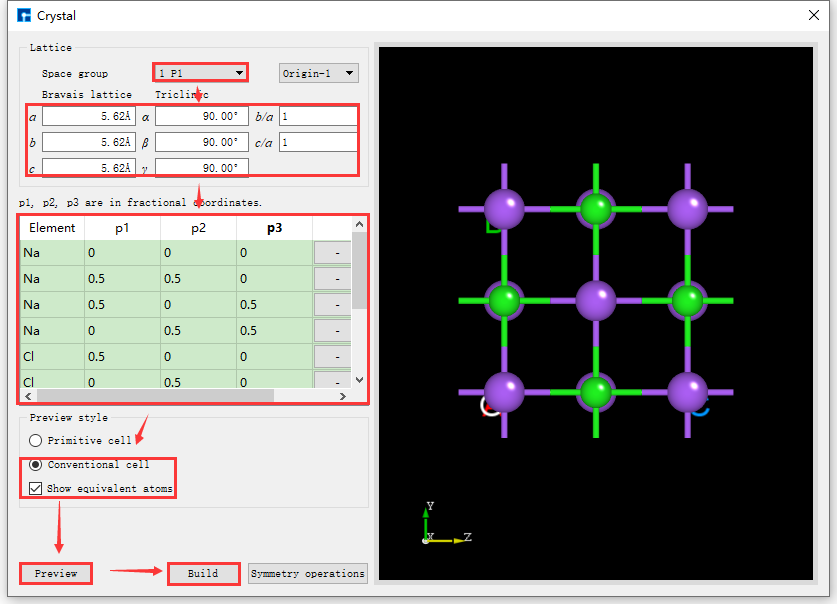Open the Origin-1 dropdown
The width and height of the screenshot is (837, 604).
click(x=316, y=72)
